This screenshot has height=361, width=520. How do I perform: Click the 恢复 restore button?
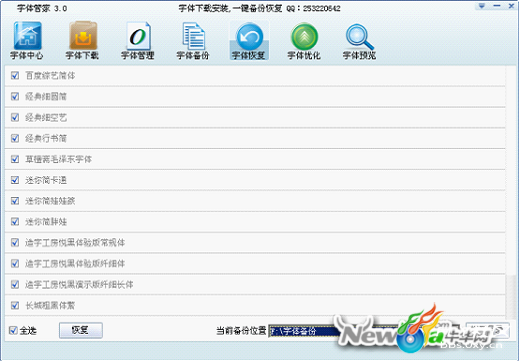pos(81,330)
